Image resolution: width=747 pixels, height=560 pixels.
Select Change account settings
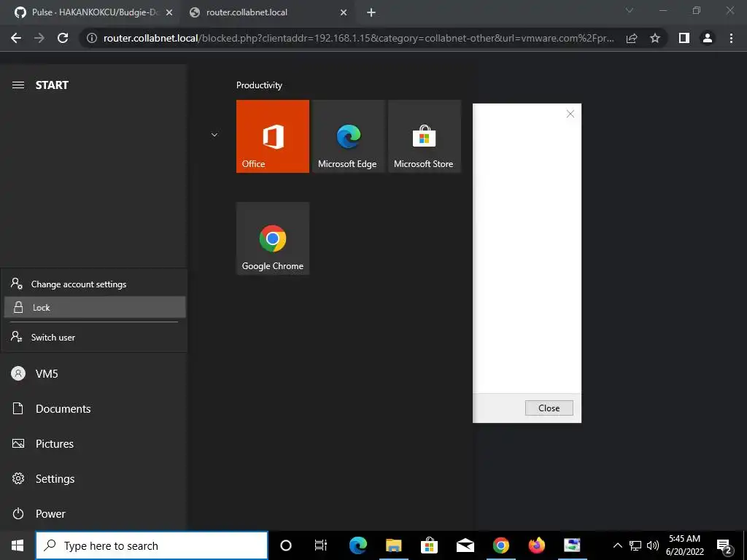click(94, 284)
